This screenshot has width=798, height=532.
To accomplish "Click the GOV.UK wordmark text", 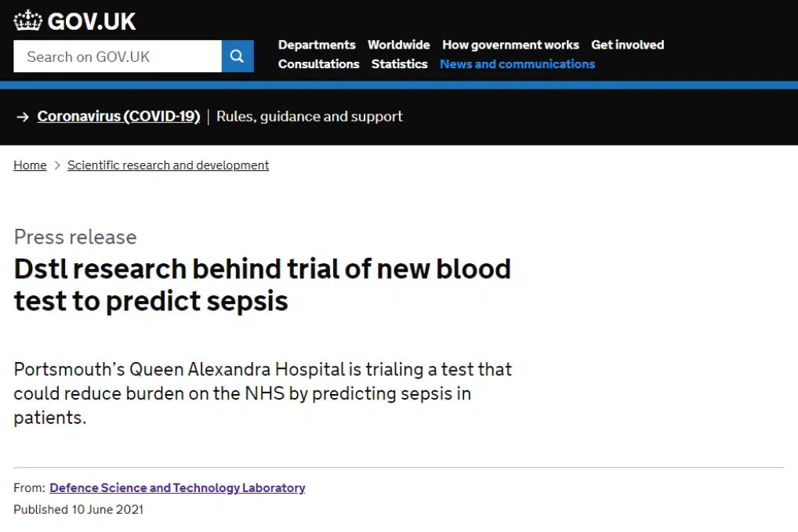I will [92, 21].
